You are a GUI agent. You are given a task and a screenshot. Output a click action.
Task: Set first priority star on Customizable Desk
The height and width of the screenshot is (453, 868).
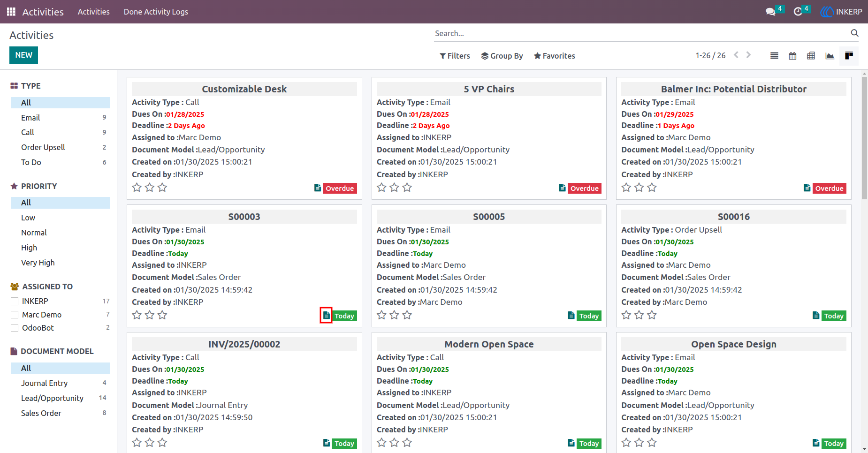(x=137, y=188)
